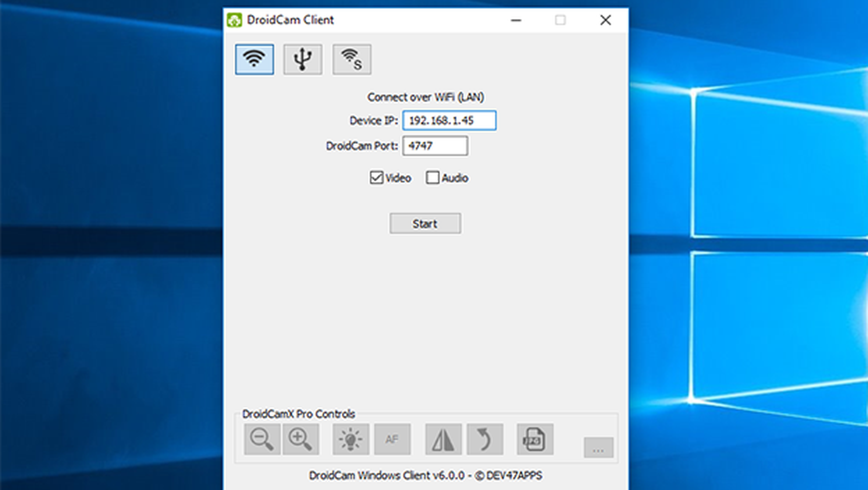Minimize the DroidCam Client window
The width and height of the screenshot is (868, 490).
[516, 20]
